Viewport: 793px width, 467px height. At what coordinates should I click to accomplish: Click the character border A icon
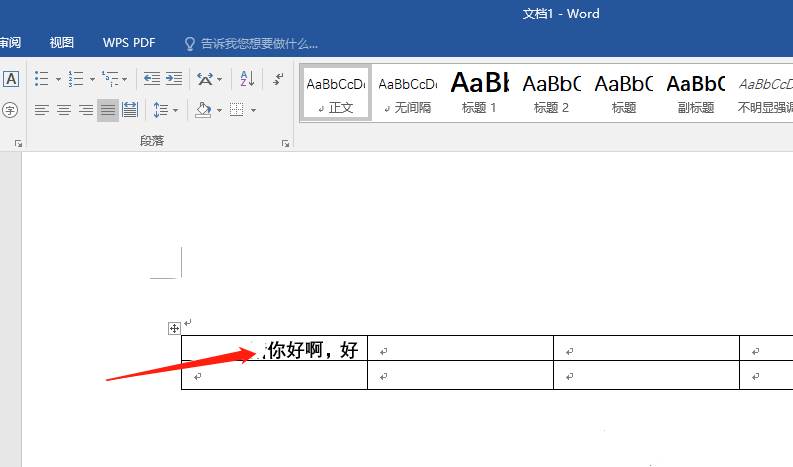11,79
